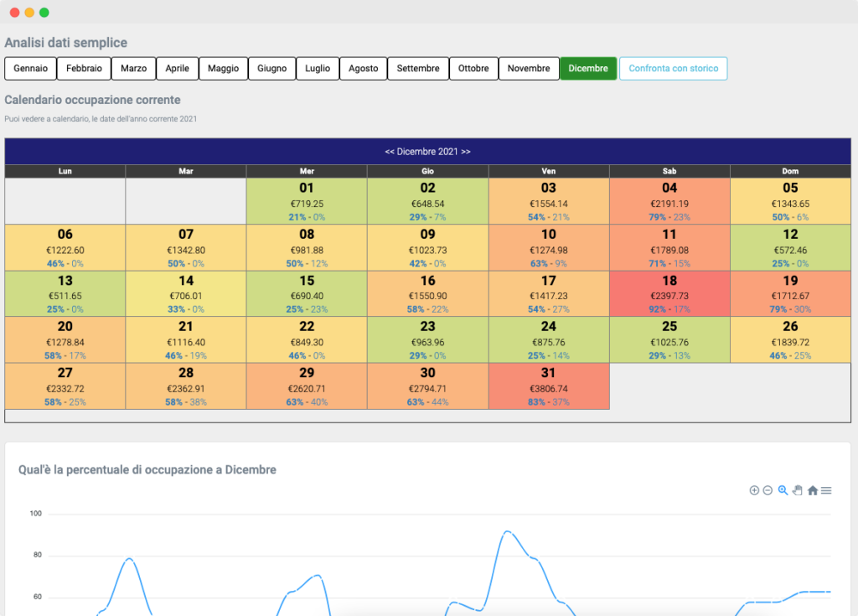Activate the chart selection zoom magnifier
This screenshot has width=858, height=616.
click(783, 490)
